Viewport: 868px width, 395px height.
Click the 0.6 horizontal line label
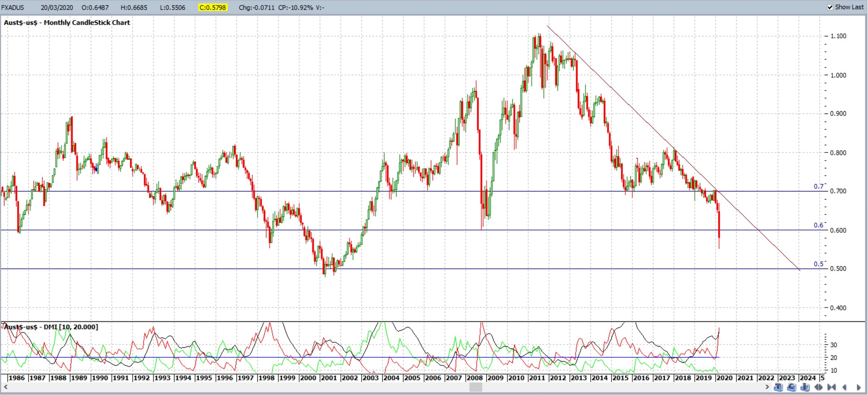pyautogui.click(x=818, y=225)
